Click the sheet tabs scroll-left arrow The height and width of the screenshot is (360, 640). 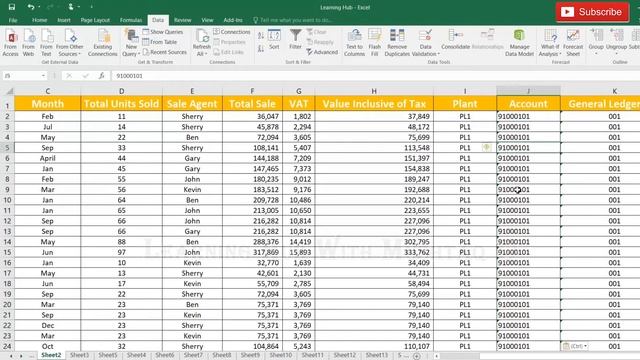[11, 356]
